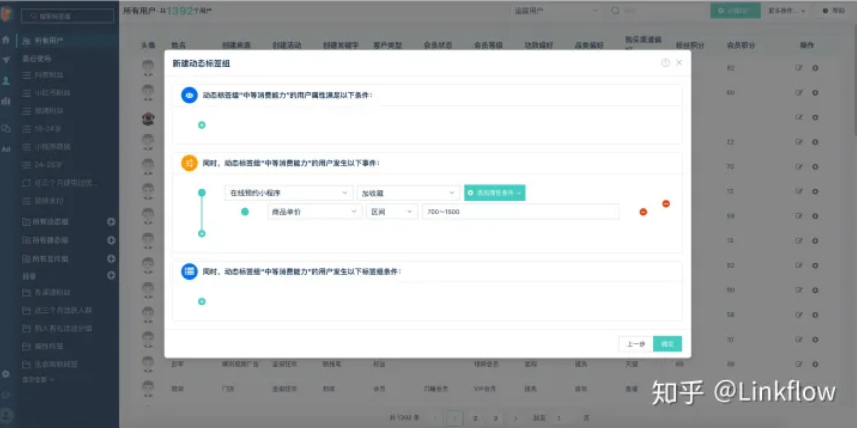Open the 加收藏 event type dropdown
857x429 pixels.
point(408,193)
